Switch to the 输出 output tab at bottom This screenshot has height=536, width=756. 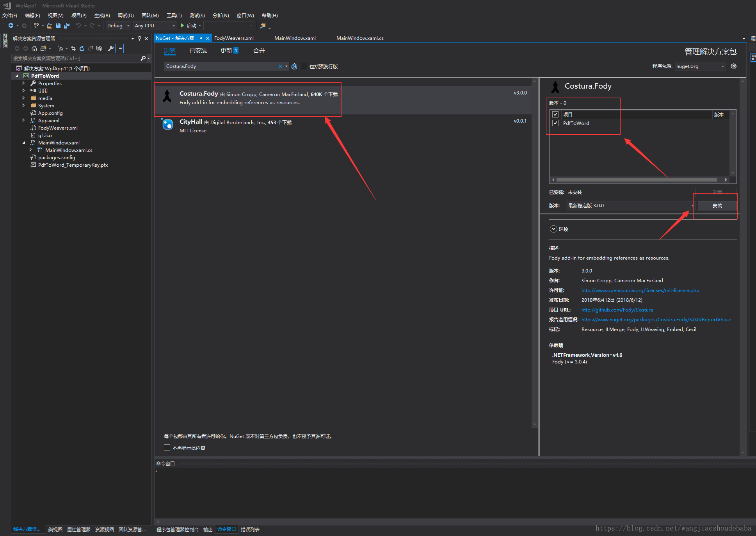208,529
